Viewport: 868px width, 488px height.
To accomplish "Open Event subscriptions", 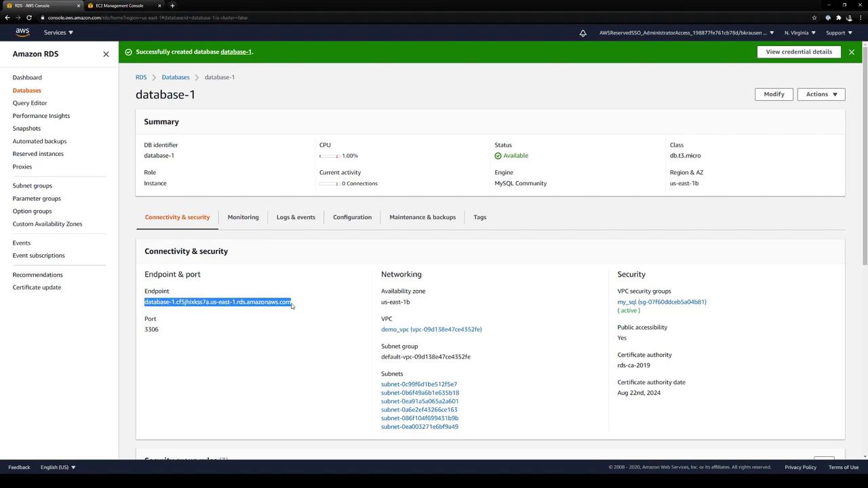I will [39, 256].
